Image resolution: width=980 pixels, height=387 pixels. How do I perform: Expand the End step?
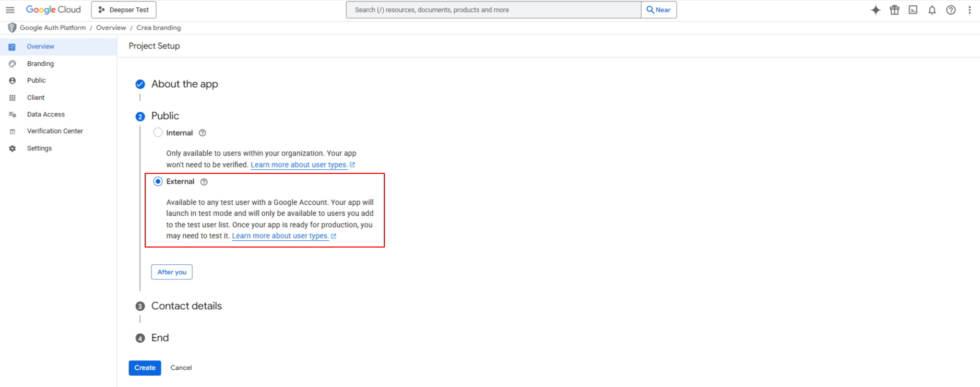(160, 338)
